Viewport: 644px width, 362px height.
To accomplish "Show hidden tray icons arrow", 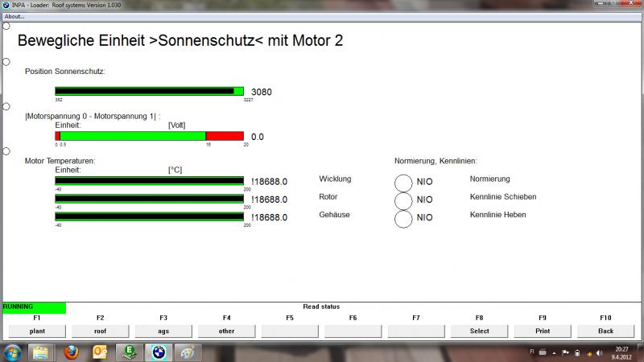I will point(554,352).
